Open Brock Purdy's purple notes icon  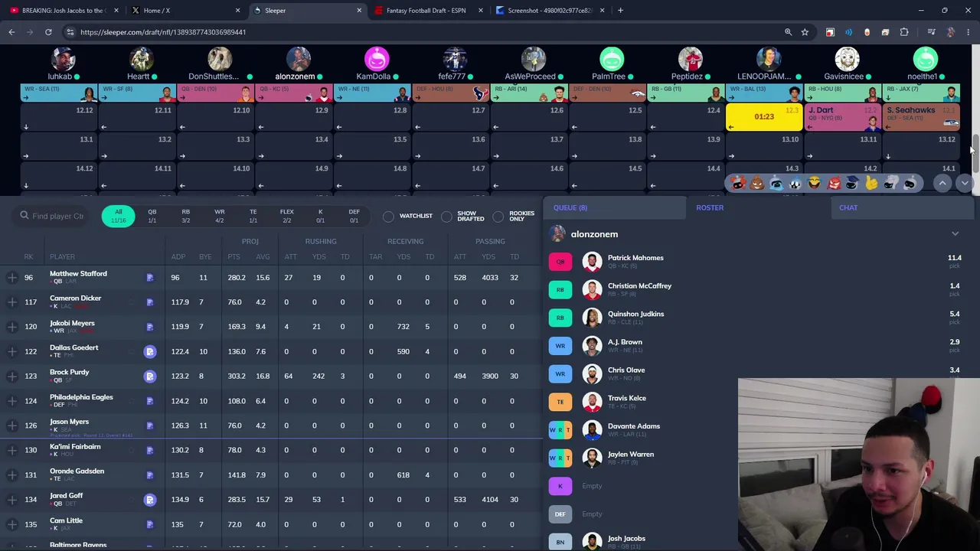(150, 377)
